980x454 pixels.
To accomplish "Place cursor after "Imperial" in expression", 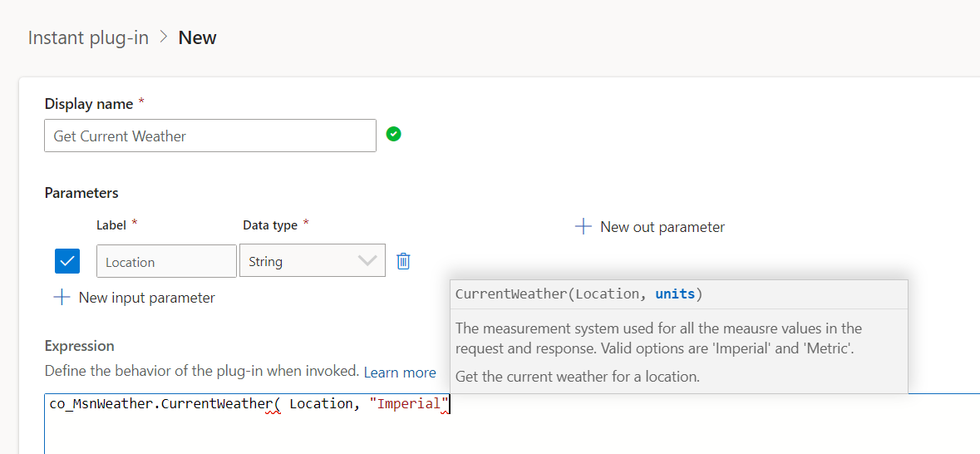I will pyautogui.click(x=450, y=404).
